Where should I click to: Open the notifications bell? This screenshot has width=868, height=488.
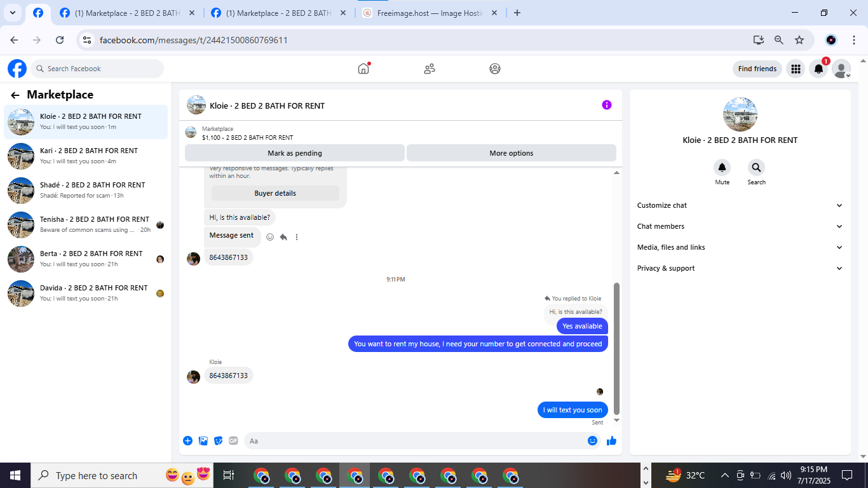(x=819, y=69)
